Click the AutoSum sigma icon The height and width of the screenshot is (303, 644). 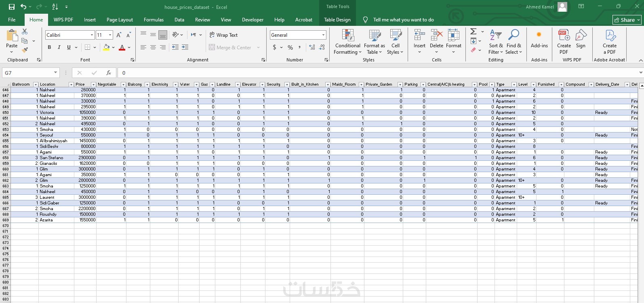pos(474,31)
